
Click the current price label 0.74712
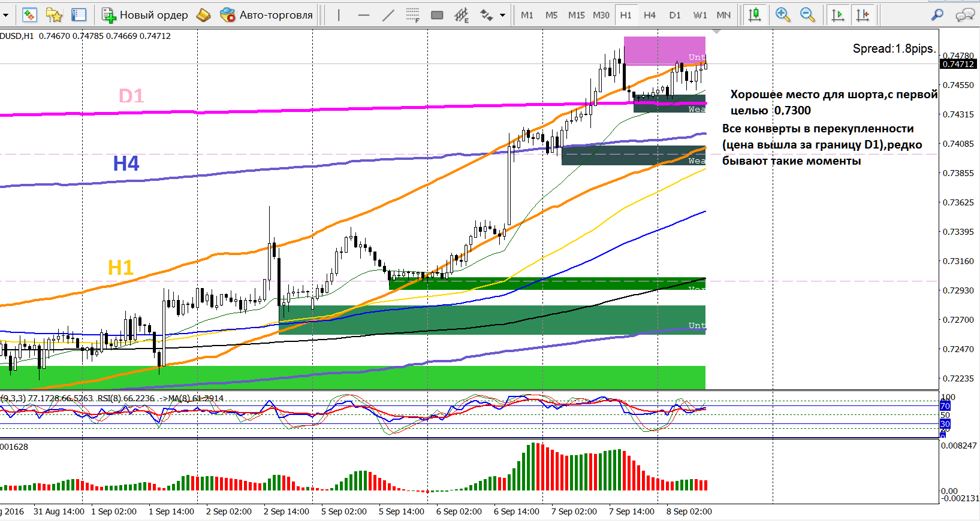point(958,64)
